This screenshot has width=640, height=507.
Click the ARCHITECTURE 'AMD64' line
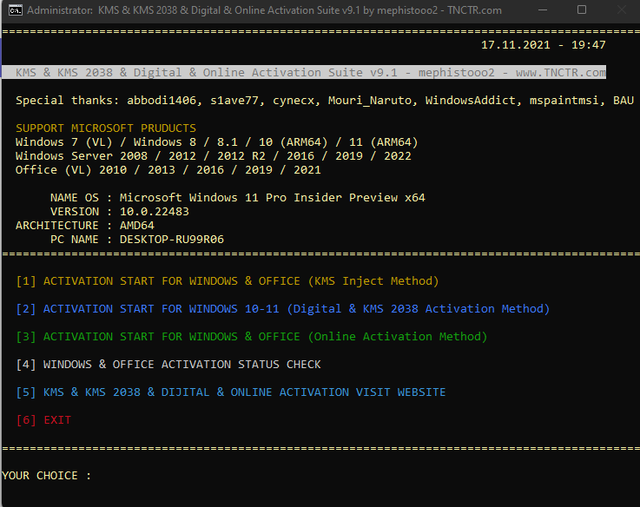tap(85, 225)
